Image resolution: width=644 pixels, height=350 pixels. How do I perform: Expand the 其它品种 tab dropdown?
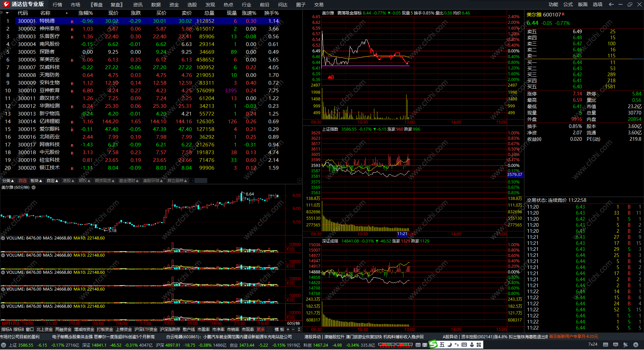177,181
